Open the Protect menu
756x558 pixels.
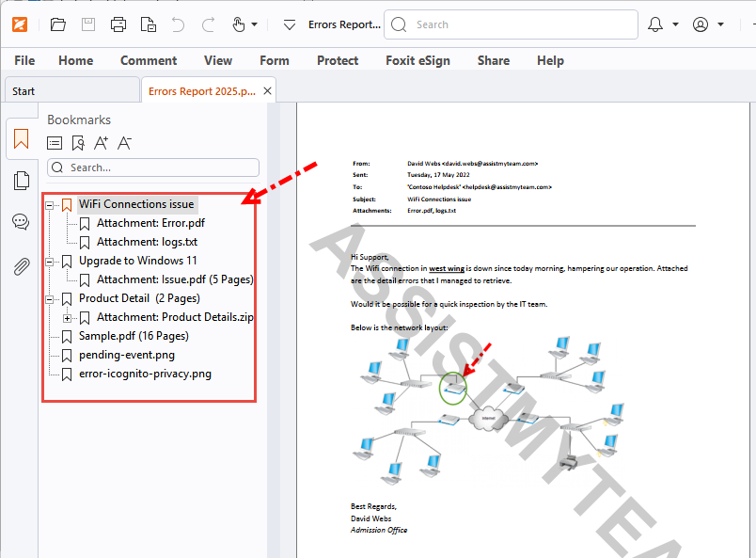337,60
